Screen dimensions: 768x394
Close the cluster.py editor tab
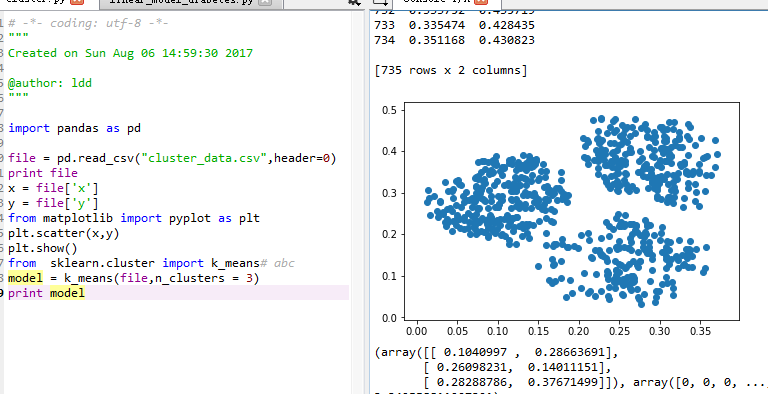(x=76, y=1)
